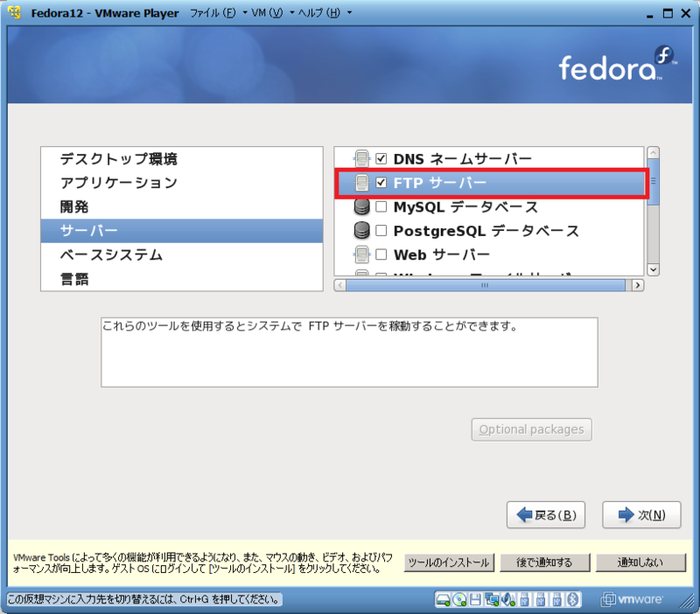
Task: Click the floppy disk icon in status bar
Action: tap(474, 600)
